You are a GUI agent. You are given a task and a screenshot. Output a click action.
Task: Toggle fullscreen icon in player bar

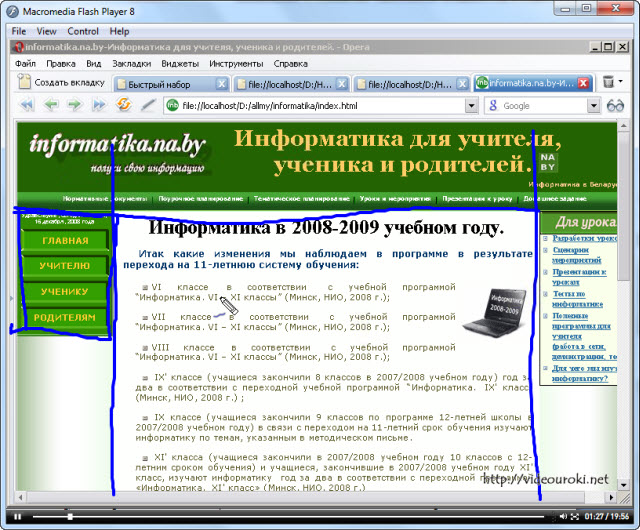[574, 517]
